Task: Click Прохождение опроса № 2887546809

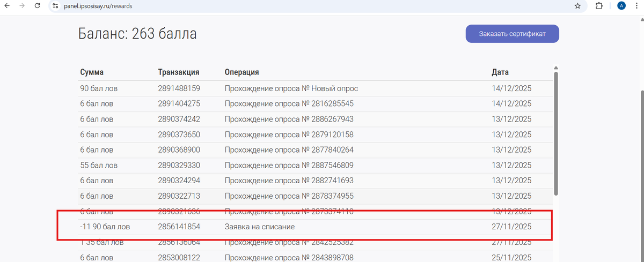Action: [289, 165]
